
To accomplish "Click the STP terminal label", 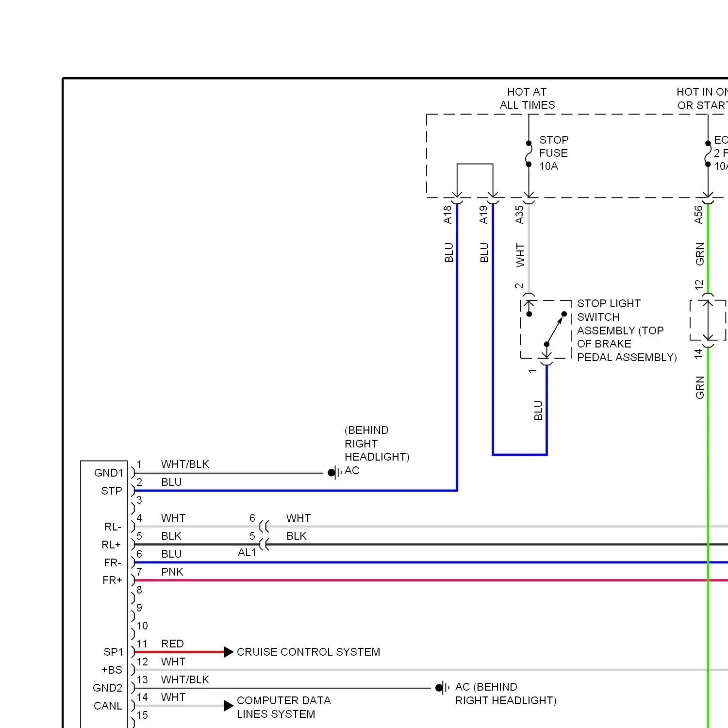I will [112, 491].
